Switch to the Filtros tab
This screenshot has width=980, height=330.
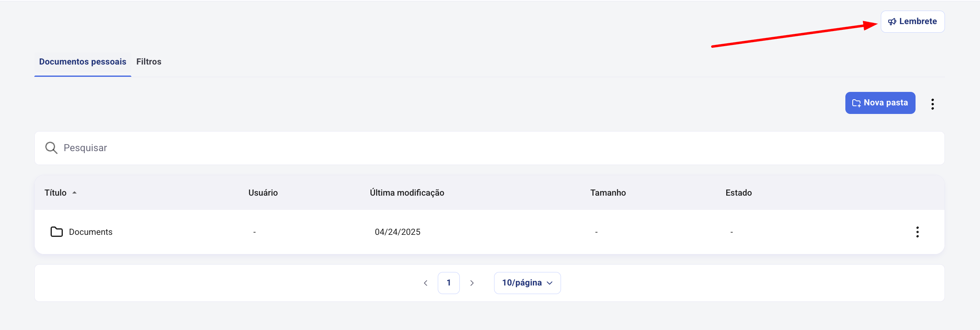pos(149,62)
